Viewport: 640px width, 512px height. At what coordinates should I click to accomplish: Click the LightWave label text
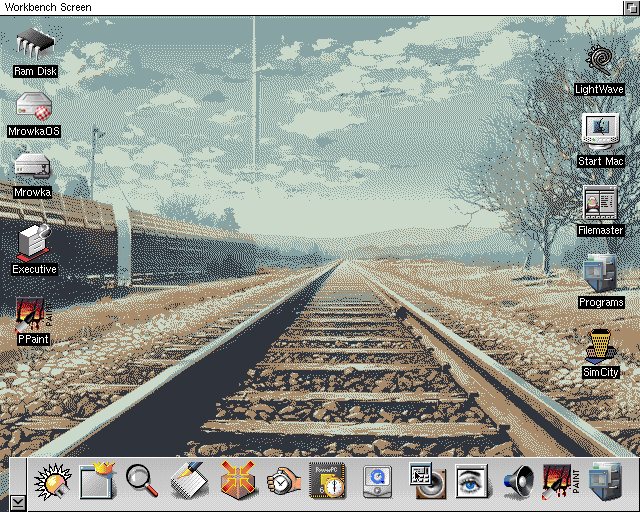coord(599,89)
